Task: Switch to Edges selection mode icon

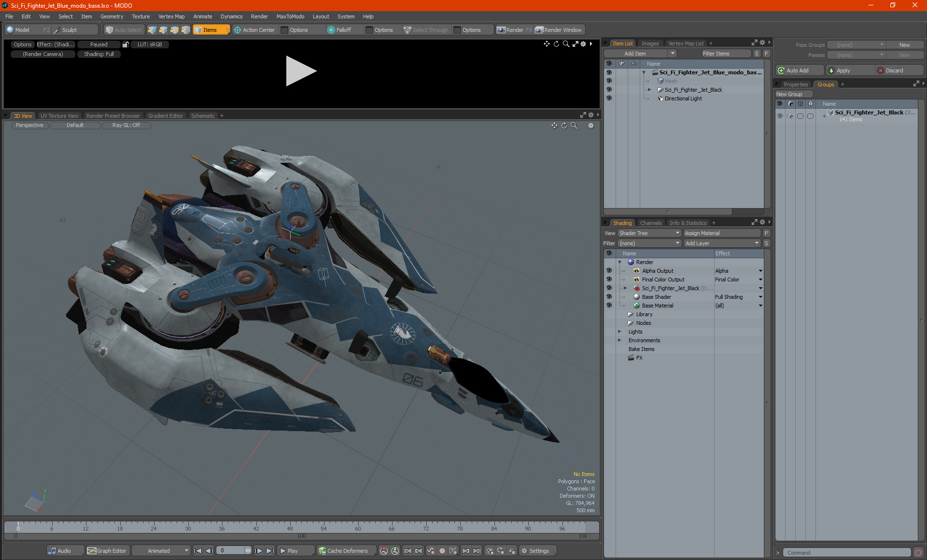Action: (x=163, y=30)
